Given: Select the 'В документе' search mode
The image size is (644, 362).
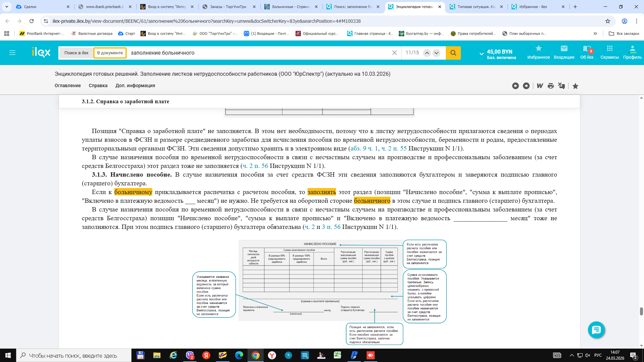Looking at the screenshot, I should click(x=110, y=53).
